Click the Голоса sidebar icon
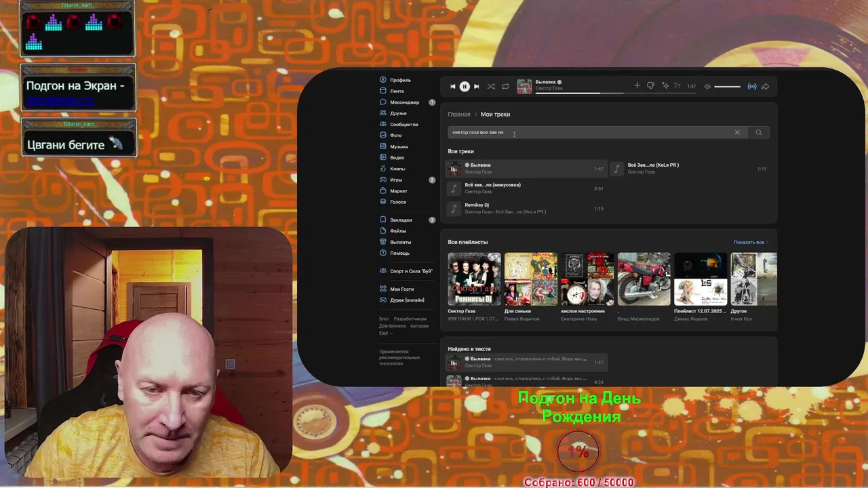This screenshot has width=868, height=488. pyautogui.click(x=383, y=202)
